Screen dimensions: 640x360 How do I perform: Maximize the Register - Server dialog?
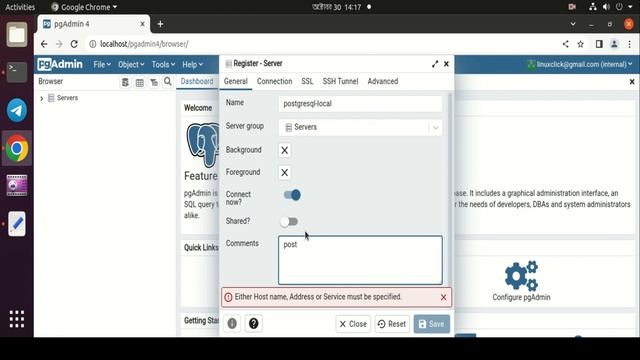(435, 64)
